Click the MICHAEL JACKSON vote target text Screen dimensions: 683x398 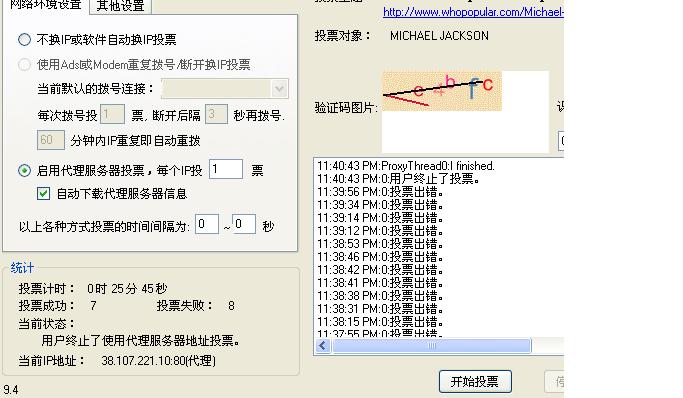pyautogui.click(x=439, y=36)
